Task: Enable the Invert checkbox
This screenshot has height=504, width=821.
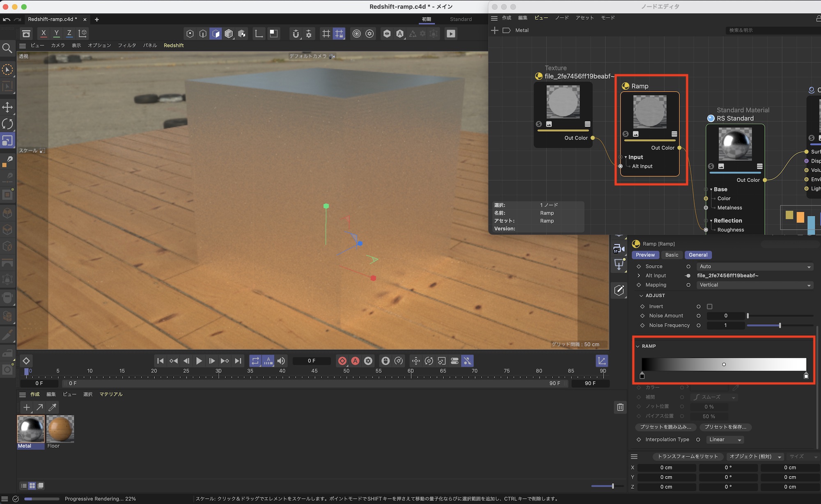Action: tap(709, 306)
